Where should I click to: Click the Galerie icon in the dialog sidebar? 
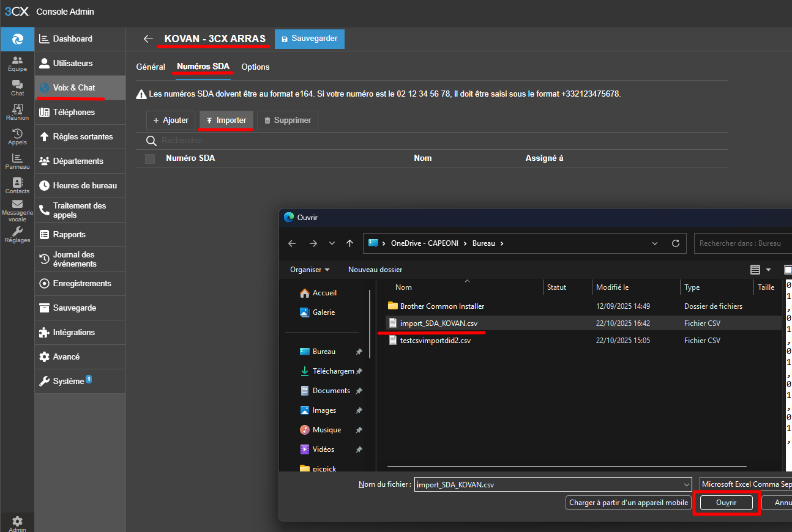pos(305,312)
